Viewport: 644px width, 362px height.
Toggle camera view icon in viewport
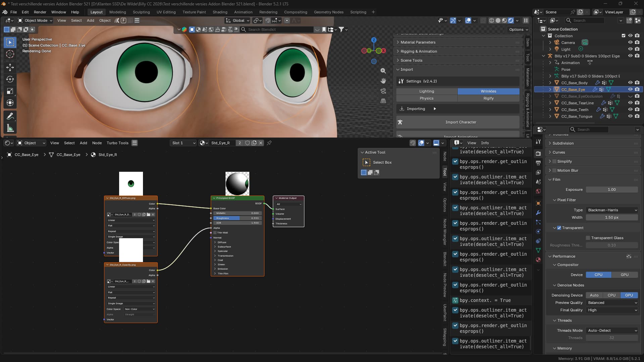tap(383, 91)
